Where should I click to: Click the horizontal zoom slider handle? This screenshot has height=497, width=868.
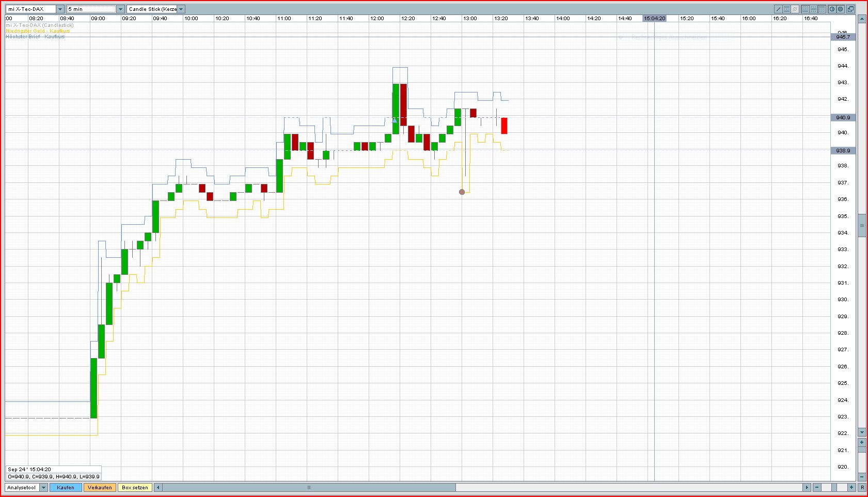(x=834, y=487)
